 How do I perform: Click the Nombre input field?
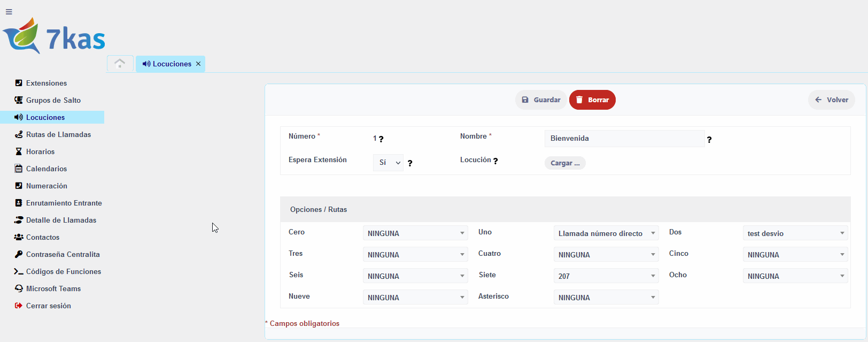624,139
